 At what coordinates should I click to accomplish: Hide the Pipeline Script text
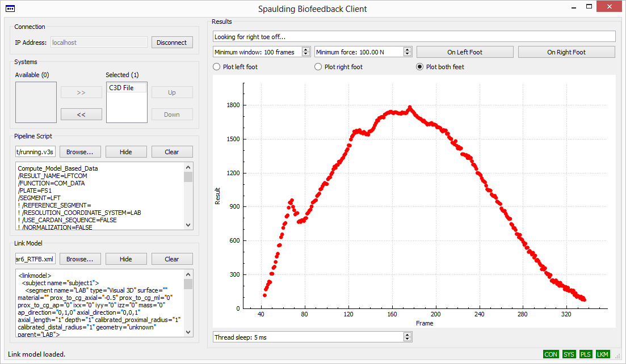[x=126, y=152]
